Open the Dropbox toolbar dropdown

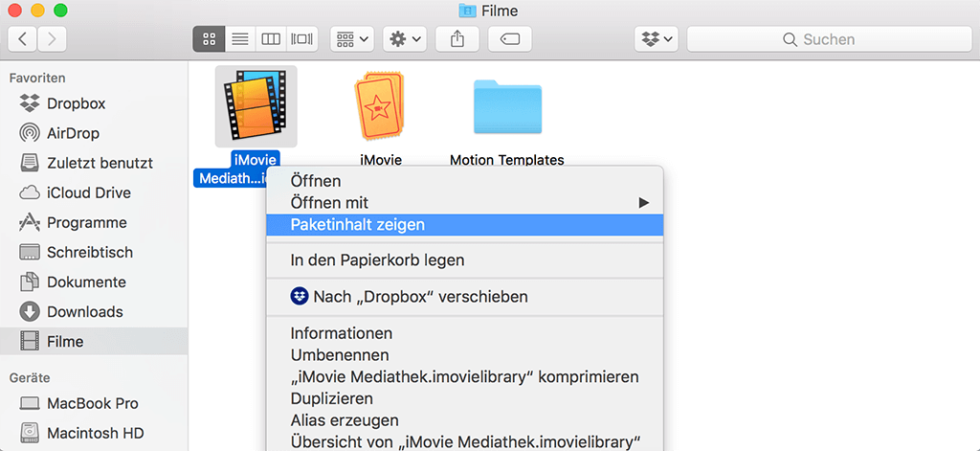(x=657, y=39)
